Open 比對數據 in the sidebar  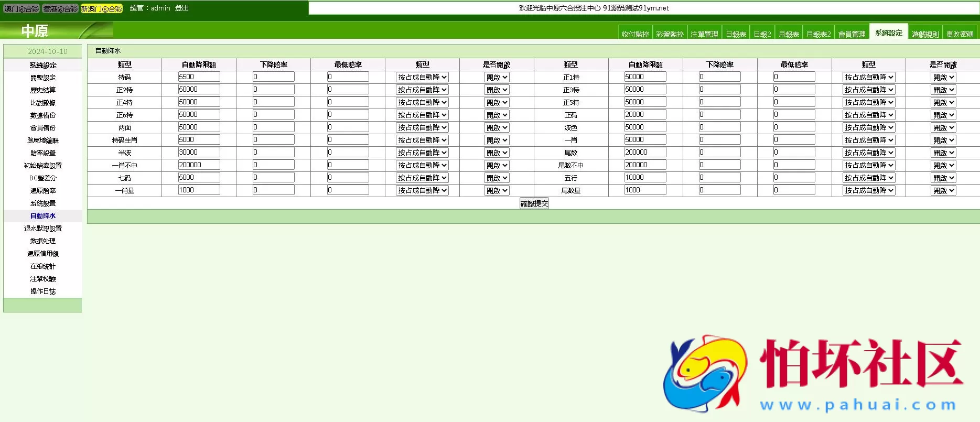click(x=43, y=103)
